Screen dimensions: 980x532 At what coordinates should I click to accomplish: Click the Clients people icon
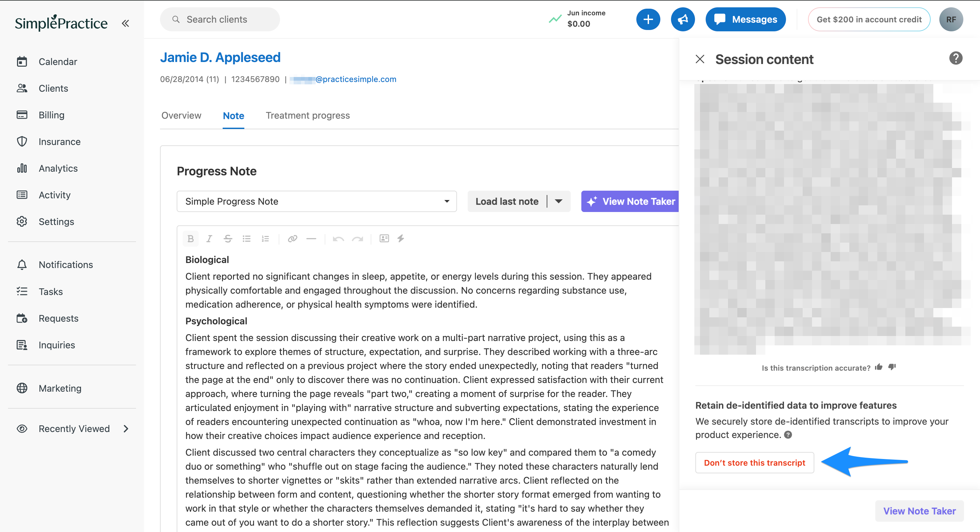click(22, 88)
